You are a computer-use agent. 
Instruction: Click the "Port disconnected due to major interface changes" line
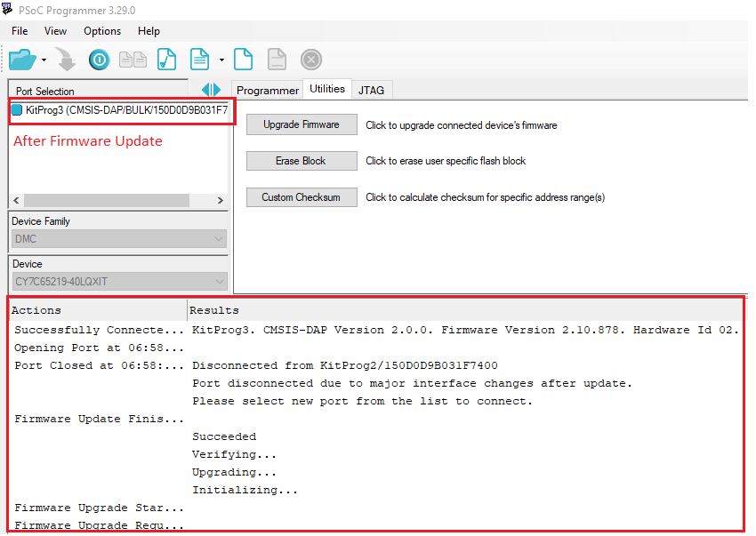click(412, 384)
